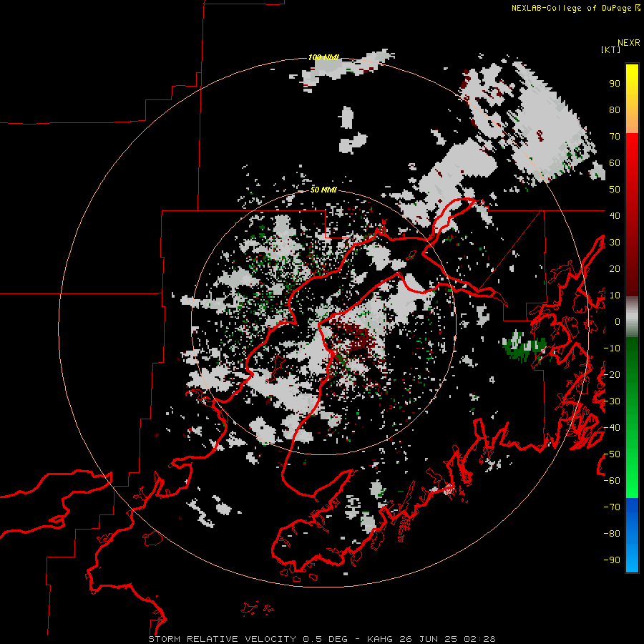This screenshot has height=644, width=644.
Task: Click the -80 value on velocity scale
Action: click(612, 534)
